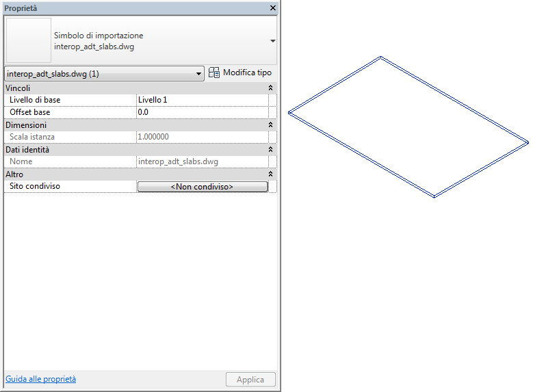This screenshot has height=392, width=533.
Task: Click the Simbolo di importazione type name
Action: pyautogui.click(x=99, y=36)
